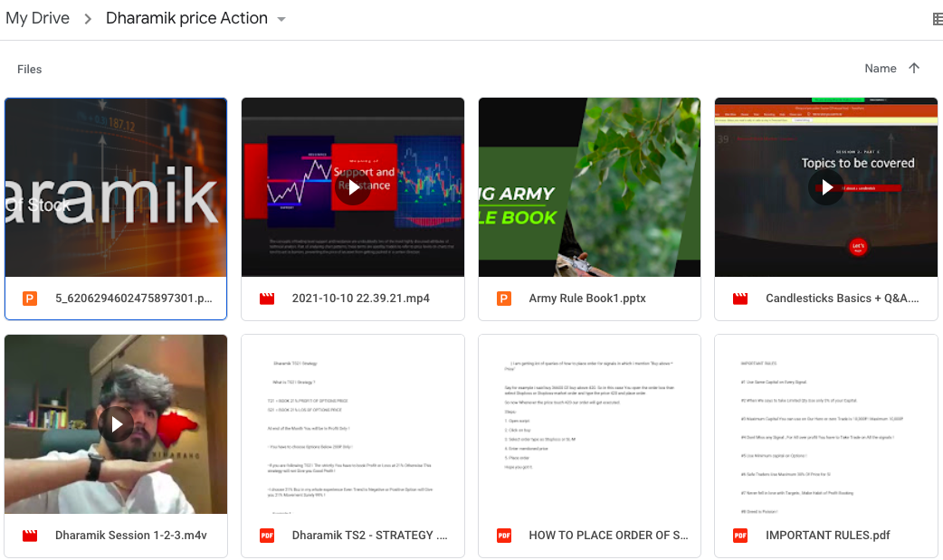Click PDF icon beside HOW TO PLACE ORDER
The height and width of the screenshot is (560, 943).
point(504,536)
